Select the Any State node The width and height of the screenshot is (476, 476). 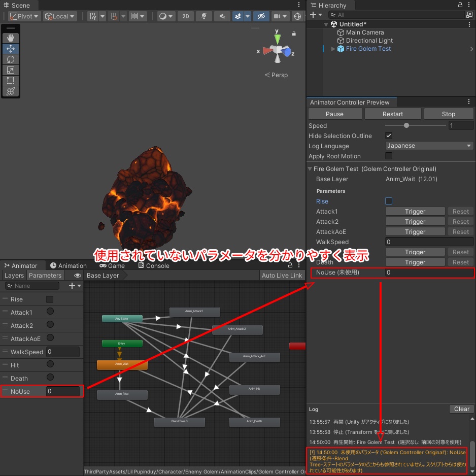(x=122, y=319)
